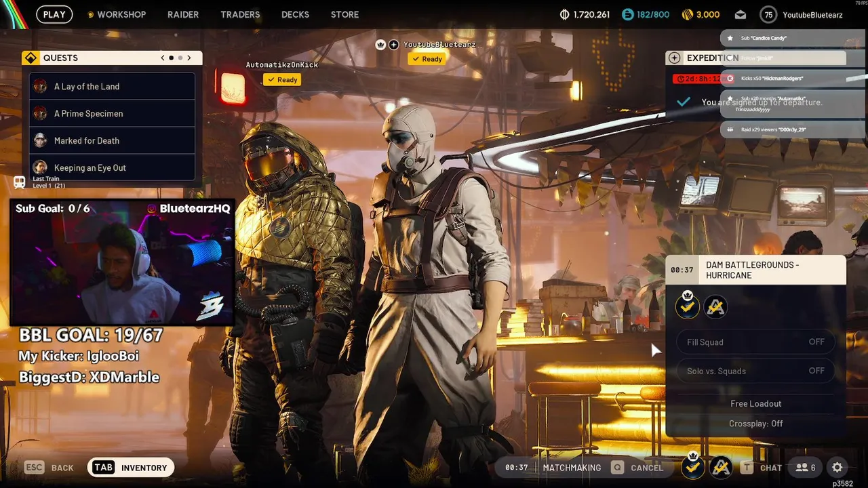This screenshot has height=488, width=868.
Task: Click the gold coin stack icon beside 3,000
Action: 687,14
